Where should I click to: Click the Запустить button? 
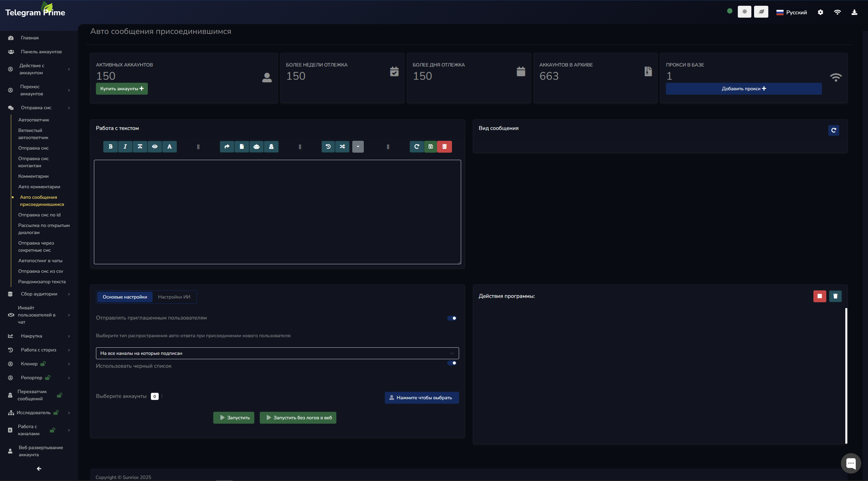pos(234,418)
